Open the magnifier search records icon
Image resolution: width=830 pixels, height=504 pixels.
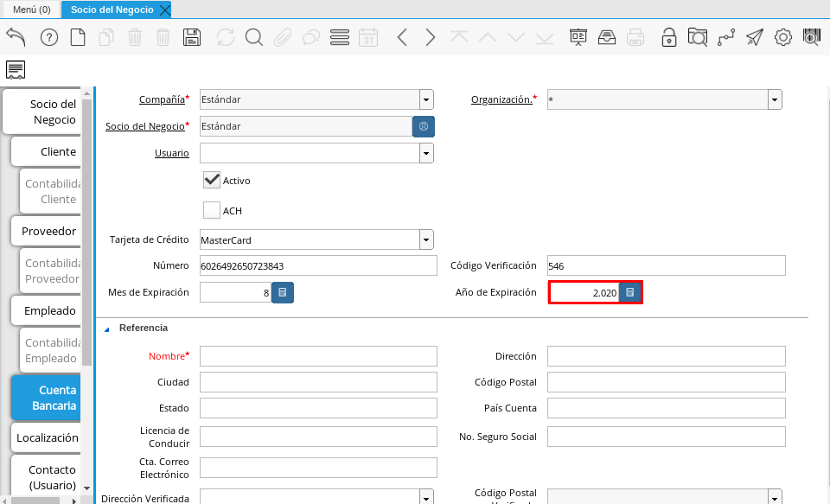point(253,37)
